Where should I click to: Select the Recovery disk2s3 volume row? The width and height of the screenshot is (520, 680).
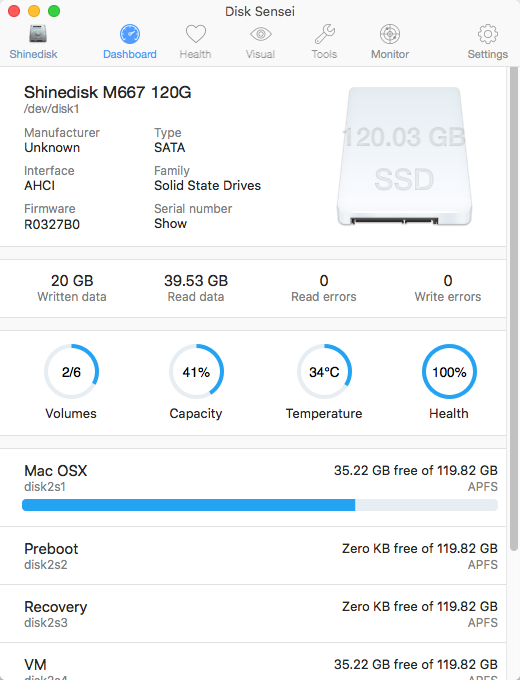point(253,614)
